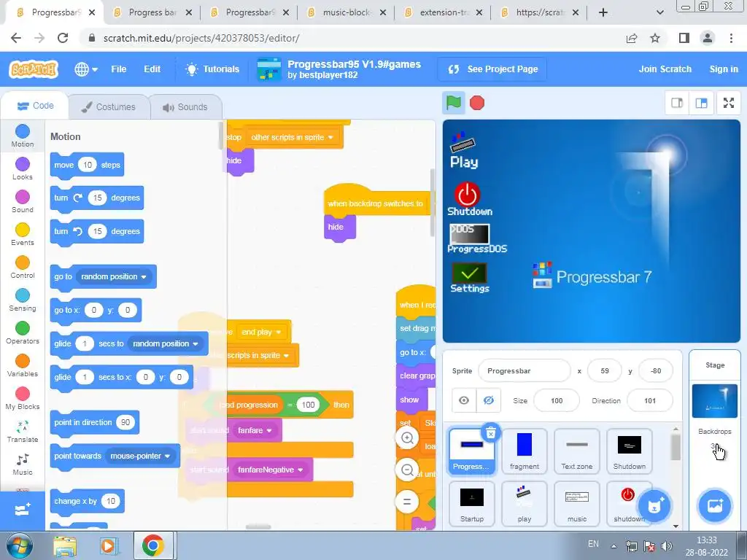The height and width of the screenshot is (560, 747).
Task: Select the Music extension category
Action: click(23, 464)
